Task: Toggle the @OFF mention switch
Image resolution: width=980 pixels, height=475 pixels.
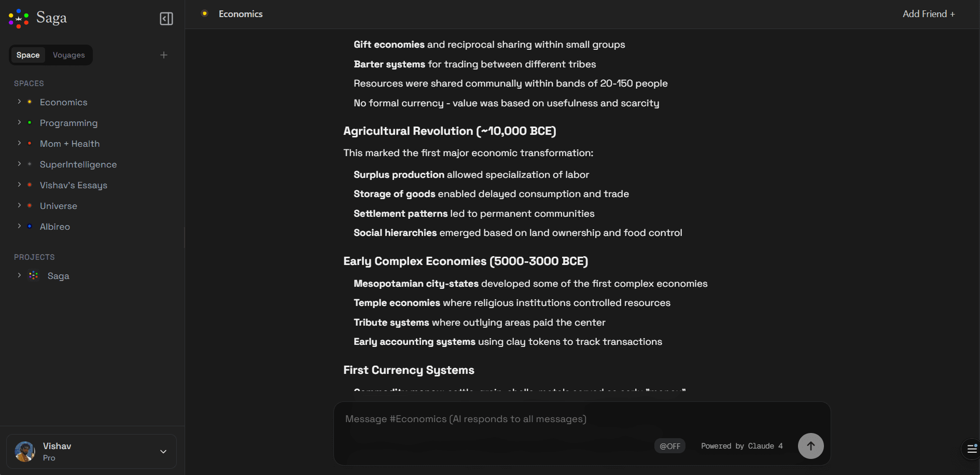Action: coord(670,446)
